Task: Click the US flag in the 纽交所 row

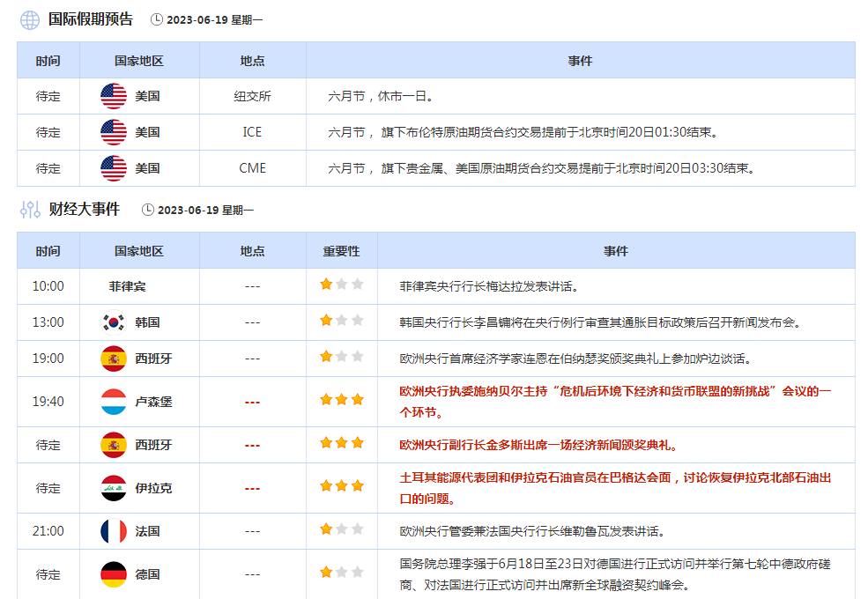Action: click(x=114, y=96)
